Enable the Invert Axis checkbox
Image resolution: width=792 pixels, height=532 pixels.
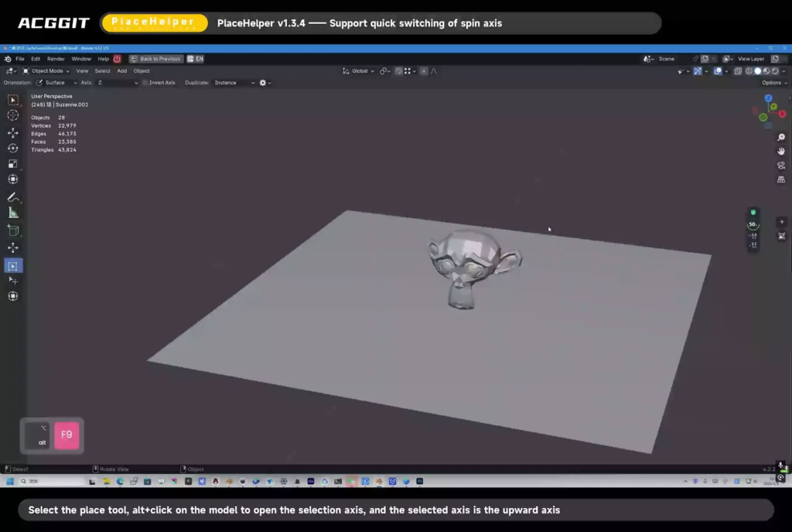point(145,83)
